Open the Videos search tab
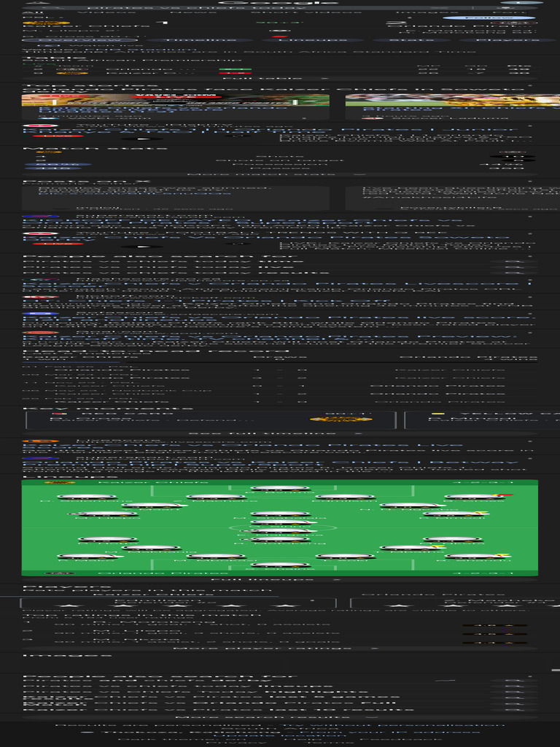The width and height of the screenshot is (560, 747). click(x=106, y=13)
